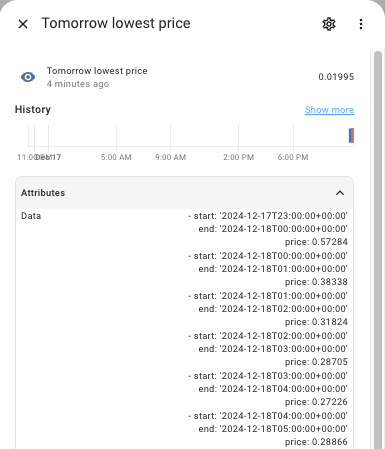Select the price: 0.28705 line
Image resolution: width=385 pixels, height=449 pixels.
(316, 362)
